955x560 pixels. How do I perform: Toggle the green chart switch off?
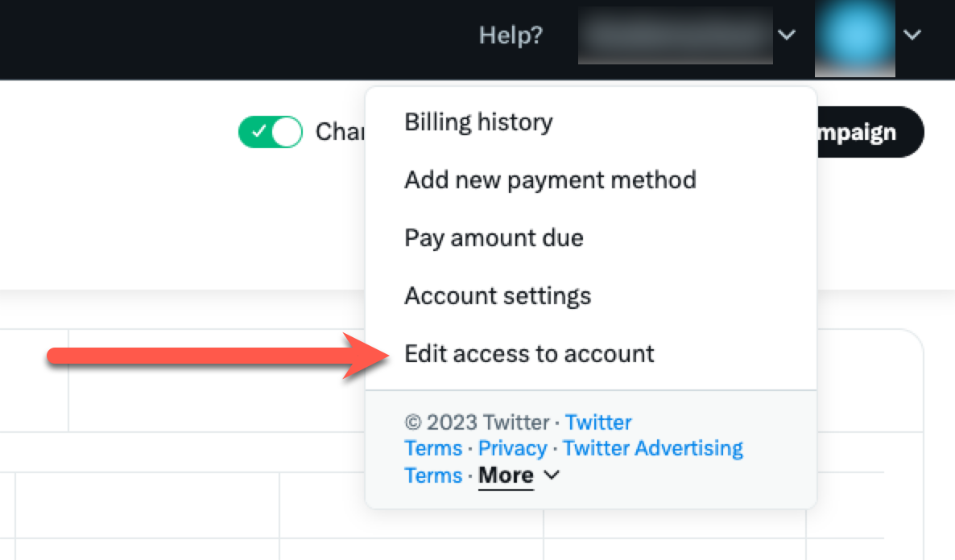point(271,132)
